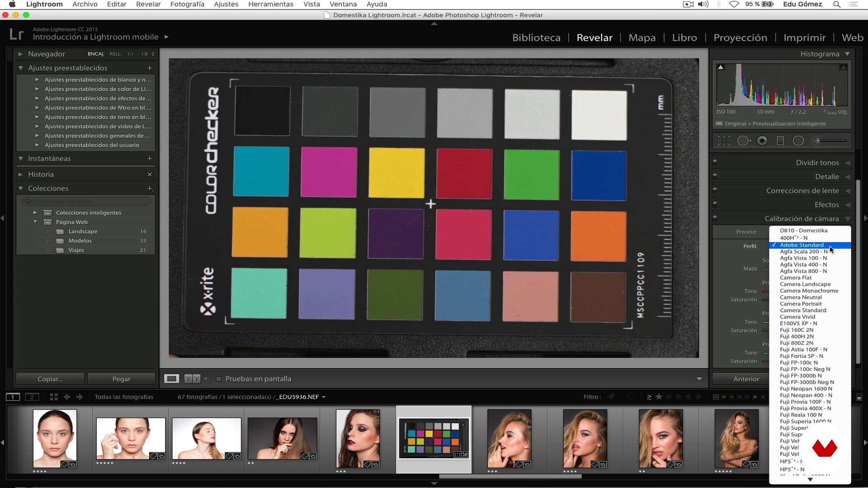868x488 pixels.
Task: Select main window display button 1
Action: pyautogui.click(x=13, y=397)
